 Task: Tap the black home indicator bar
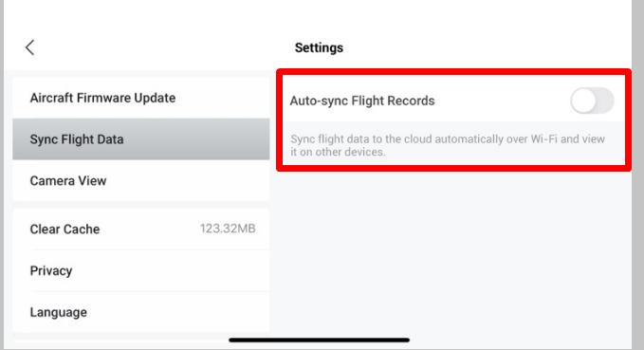319,340
